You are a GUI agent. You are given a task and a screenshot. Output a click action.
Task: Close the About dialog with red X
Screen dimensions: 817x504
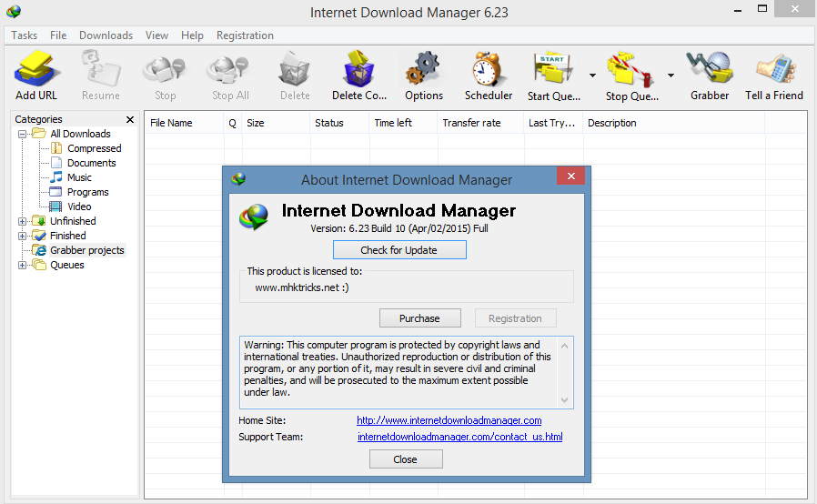pos(570,176)
